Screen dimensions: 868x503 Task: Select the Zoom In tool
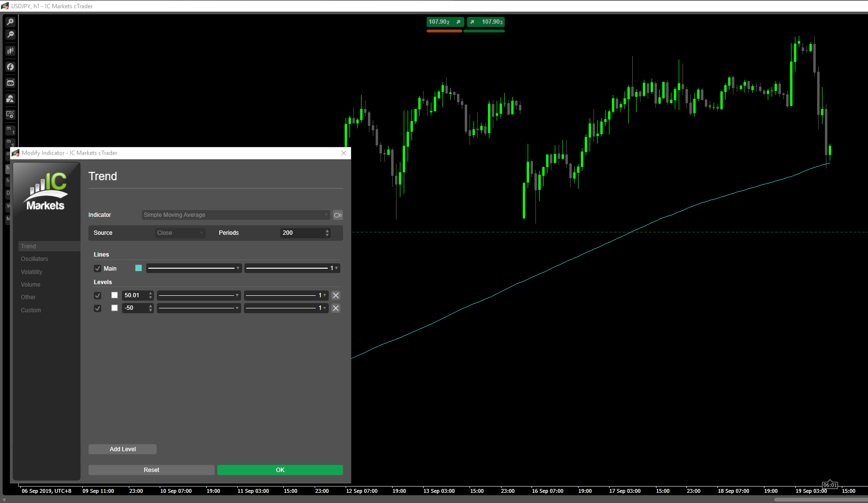point(10,21)
